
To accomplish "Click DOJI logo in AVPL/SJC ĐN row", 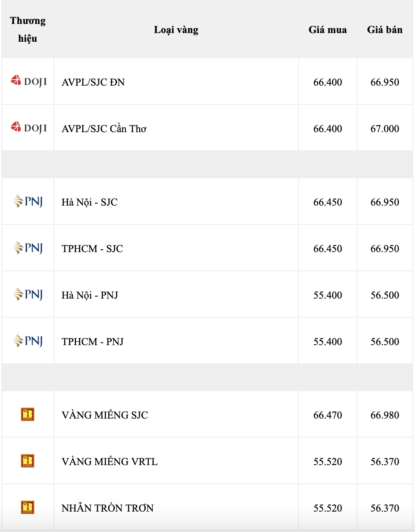I will [x=28, y=81].
